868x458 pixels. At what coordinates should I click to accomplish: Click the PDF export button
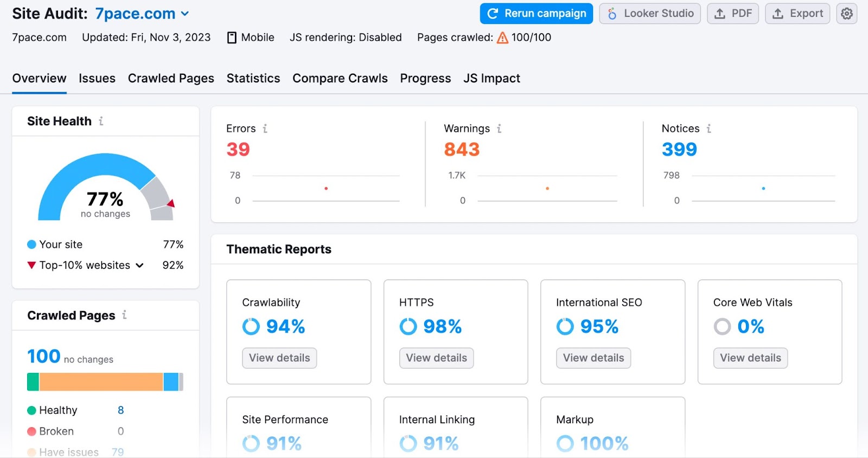(732, 14)
